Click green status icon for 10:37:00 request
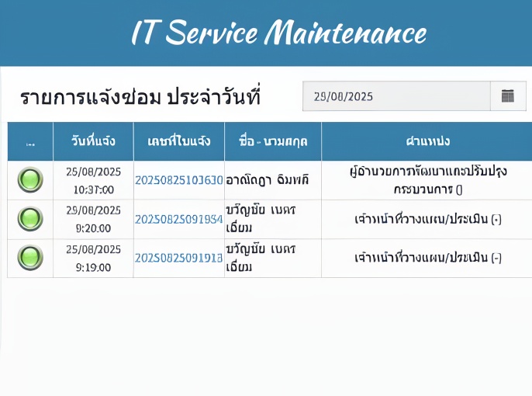 [x=30, y=180]
